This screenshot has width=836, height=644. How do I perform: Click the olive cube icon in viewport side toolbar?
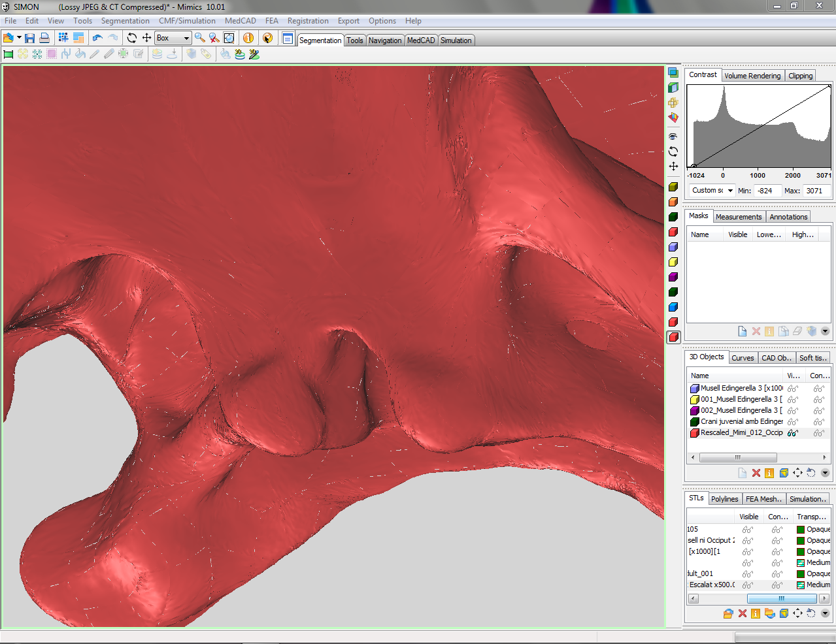[x=673, y=187]
